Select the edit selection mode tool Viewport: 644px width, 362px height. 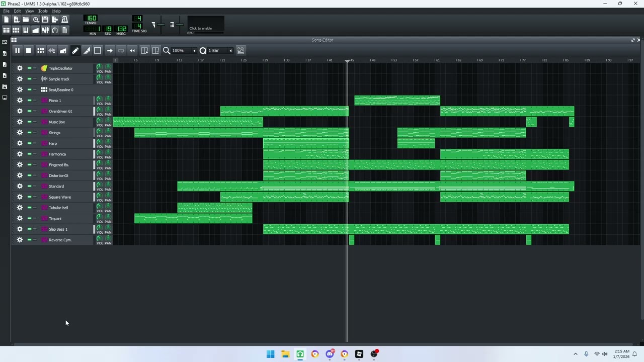pyautogui.click(x=98, y=50)
